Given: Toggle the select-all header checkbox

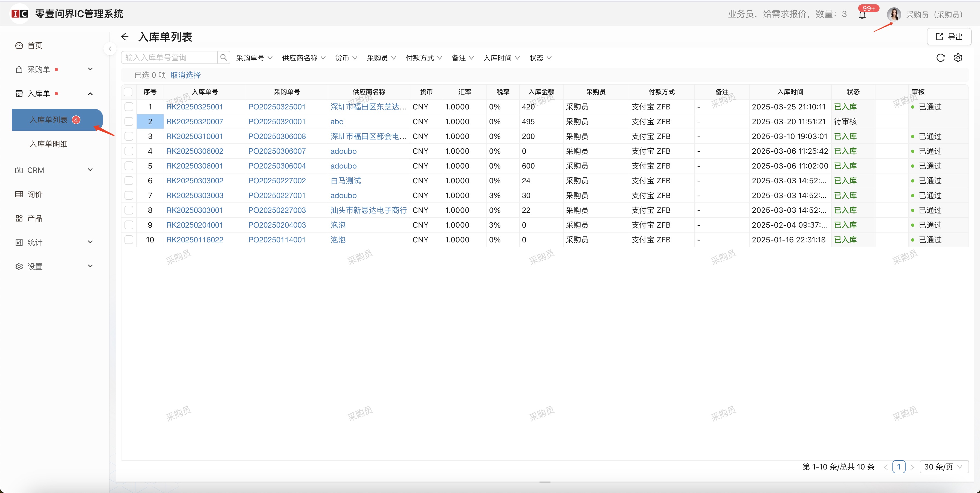Looking at the screenshot, I should pos(129,92).
